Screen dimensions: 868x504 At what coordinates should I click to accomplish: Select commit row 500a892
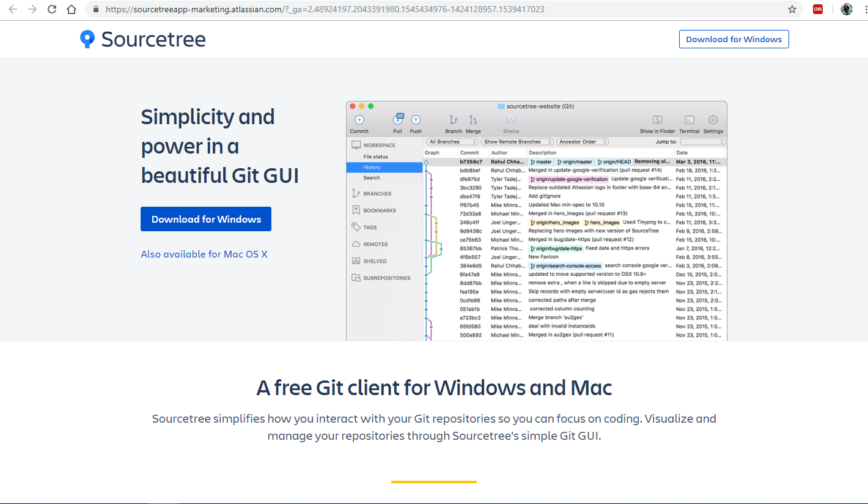pos(575,335)
